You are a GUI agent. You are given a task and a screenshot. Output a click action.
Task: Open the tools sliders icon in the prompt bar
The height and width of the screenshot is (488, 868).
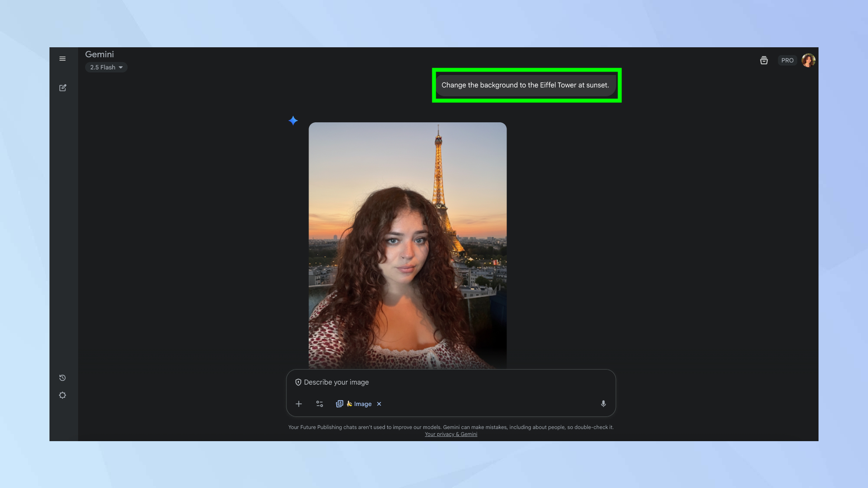coord(319,404)
